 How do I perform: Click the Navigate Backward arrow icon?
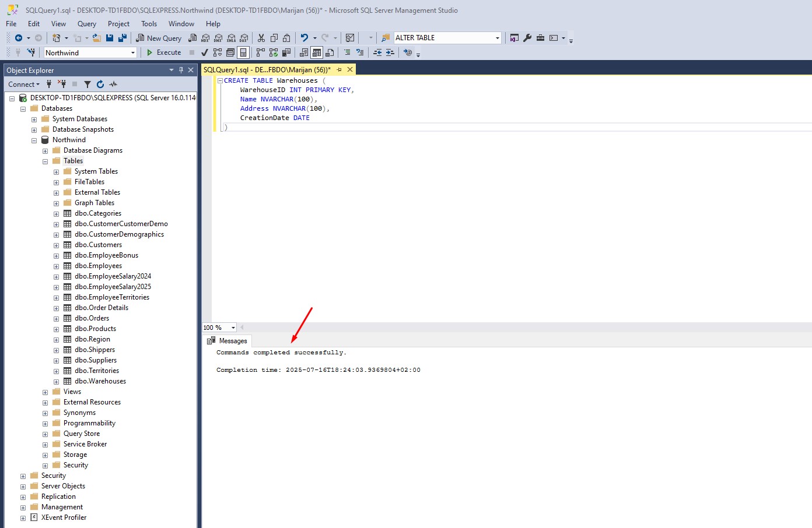pyautogui.click(x=19, y=38)
